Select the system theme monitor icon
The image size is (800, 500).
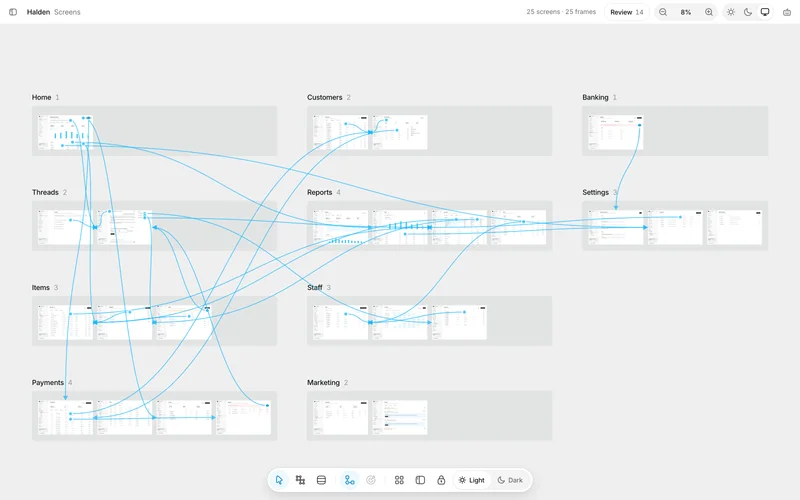pyautogui.click(x=765, y=12)
